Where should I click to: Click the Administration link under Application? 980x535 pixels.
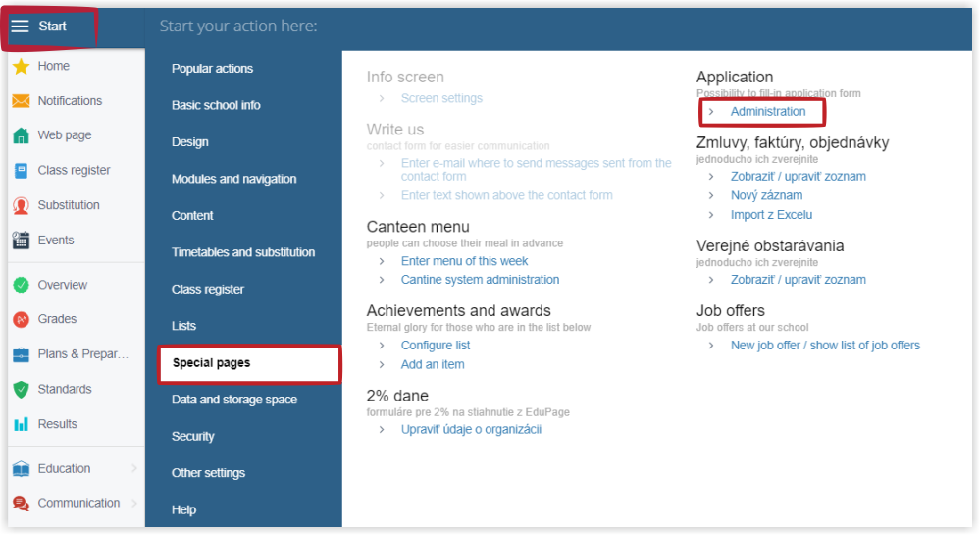[768, 111]
